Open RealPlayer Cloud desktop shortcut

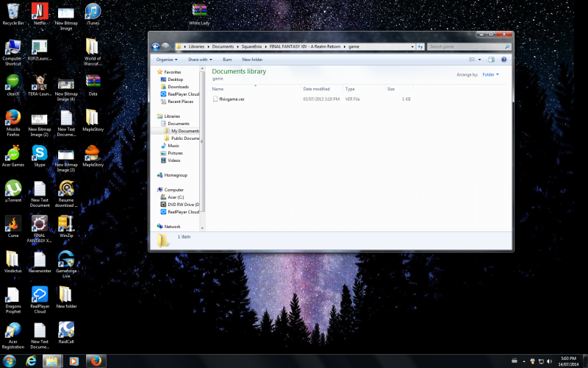[40, 300]
